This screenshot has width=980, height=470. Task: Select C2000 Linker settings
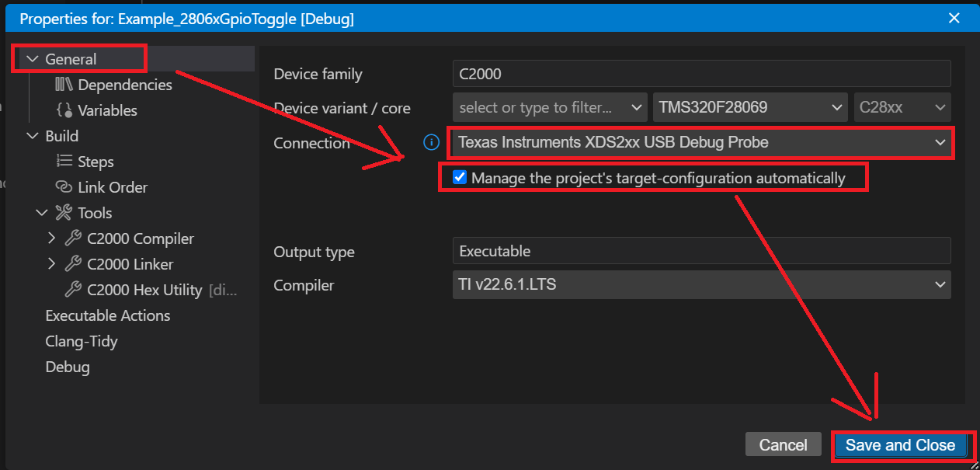tap(130, 264)
